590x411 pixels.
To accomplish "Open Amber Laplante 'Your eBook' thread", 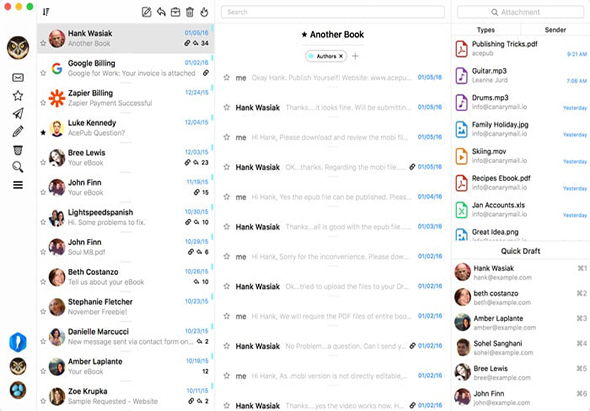I will coord(126,366).
